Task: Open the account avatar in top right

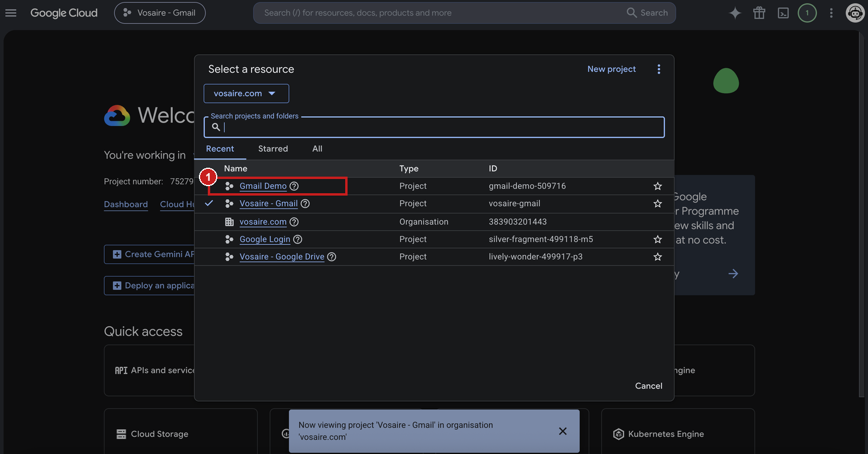Action: (x=855, y=13)
